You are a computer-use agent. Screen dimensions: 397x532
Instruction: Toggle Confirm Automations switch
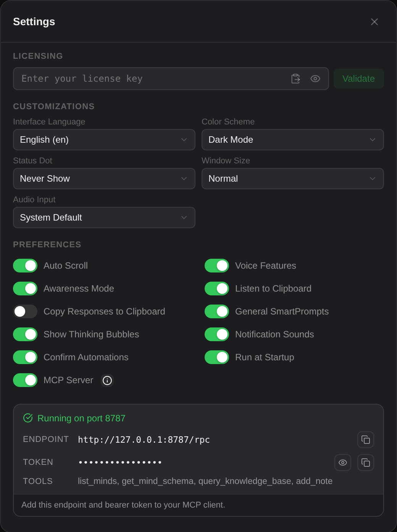25,357
